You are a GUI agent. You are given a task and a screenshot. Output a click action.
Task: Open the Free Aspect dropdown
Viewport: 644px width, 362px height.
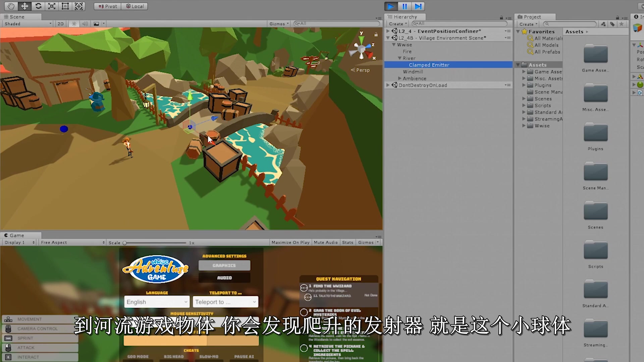(72, 242)
